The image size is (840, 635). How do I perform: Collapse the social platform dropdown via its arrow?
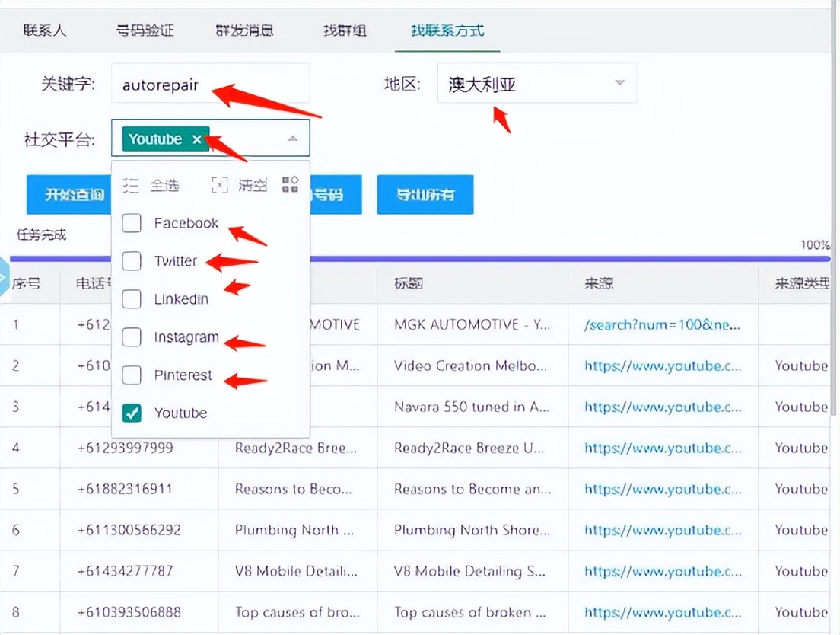(x=292, y=139)
